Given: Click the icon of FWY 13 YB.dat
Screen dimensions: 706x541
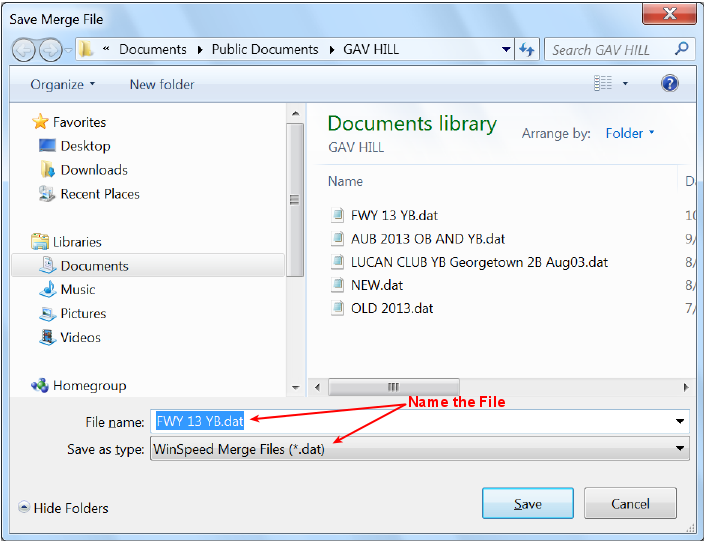Looking at the screenshot, I should click(337, 215).
